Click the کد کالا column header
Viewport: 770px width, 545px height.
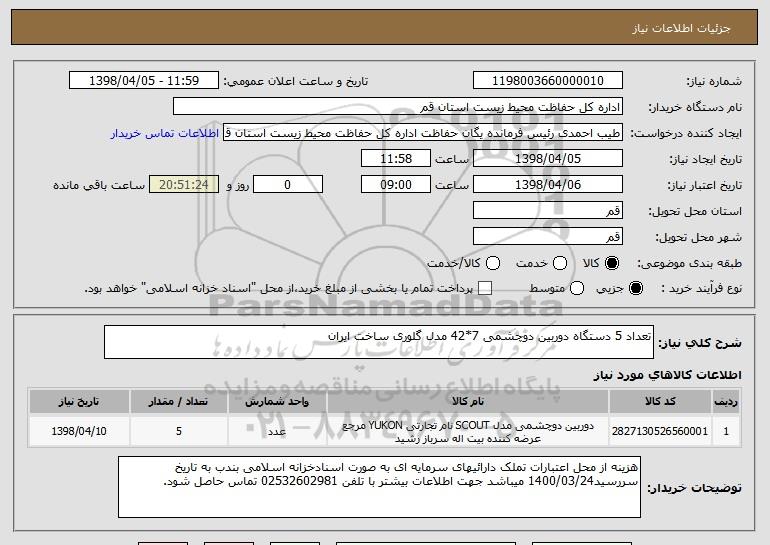[660, 402]
